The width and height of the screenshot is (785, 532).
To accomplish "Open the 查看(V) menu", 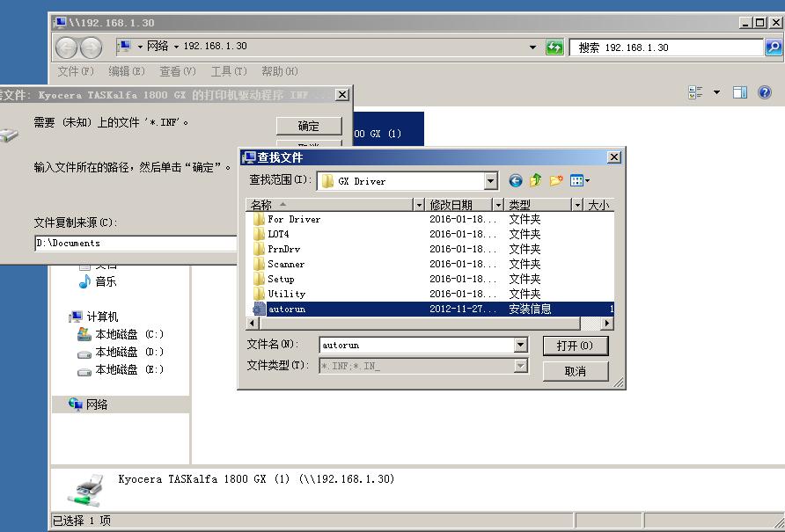I will pyautogui.click(x=177, y=71).
